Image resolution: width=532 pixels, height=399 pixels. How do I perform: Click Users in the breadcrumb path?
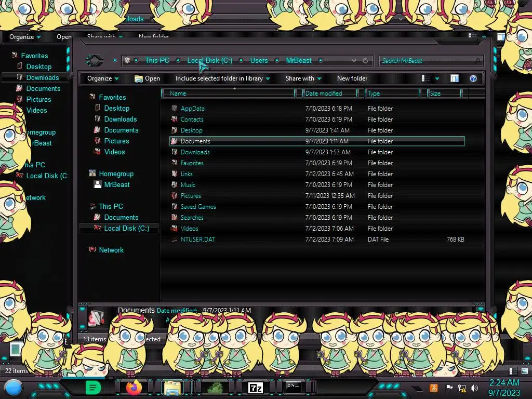[x=259, y=60]
